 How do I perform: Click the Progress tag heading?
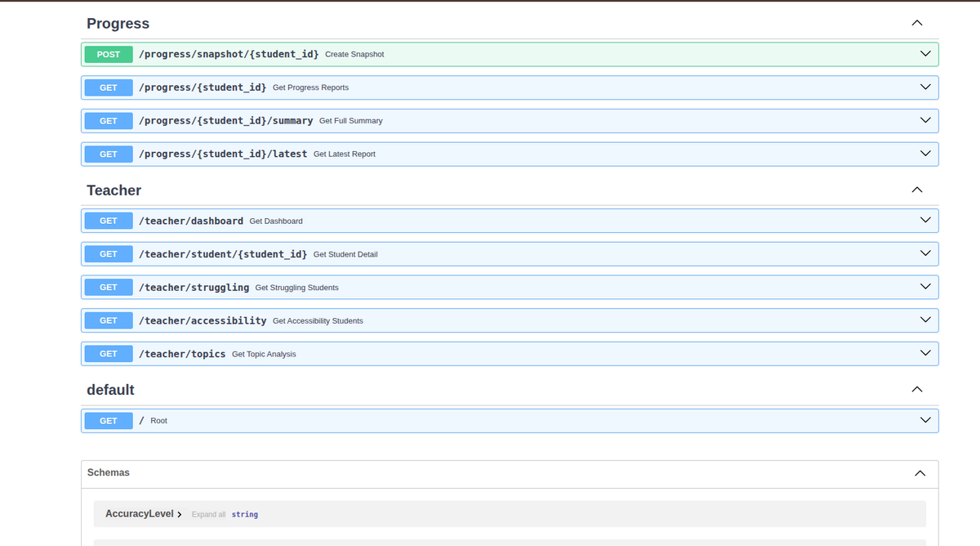click(118, 24)
